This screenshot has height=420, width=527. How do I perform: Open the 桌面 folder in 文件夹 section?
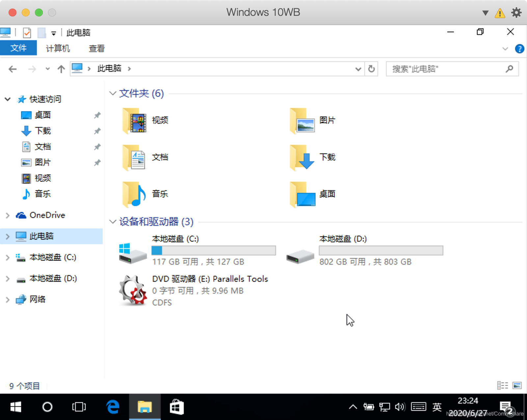point(313,194)
